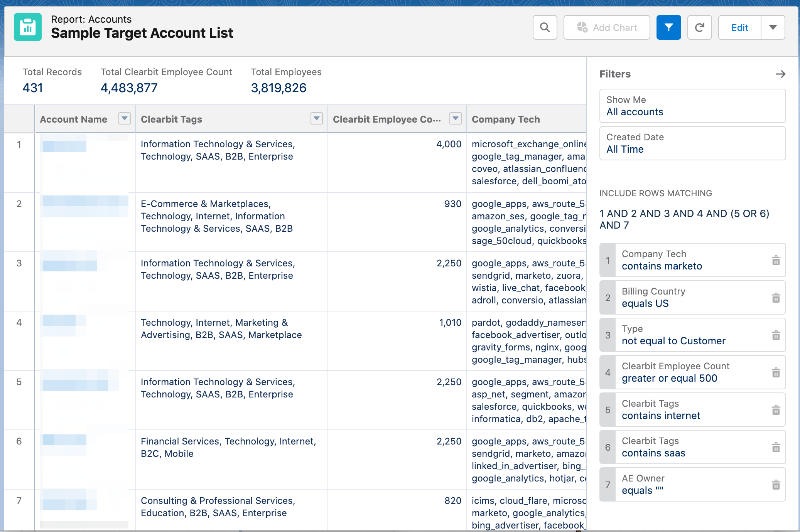Click the Total Records value 431

(x=32, y=88)
